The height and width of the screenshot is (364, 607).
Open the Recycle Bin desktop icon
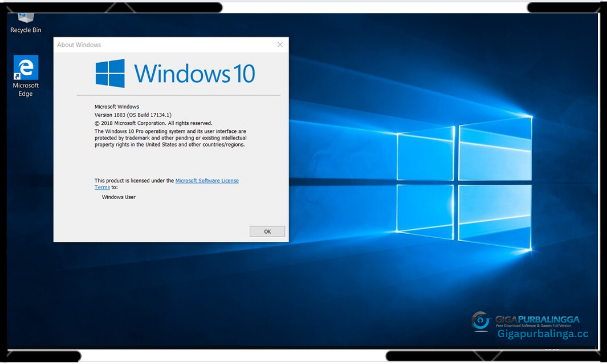pos(26,23)
